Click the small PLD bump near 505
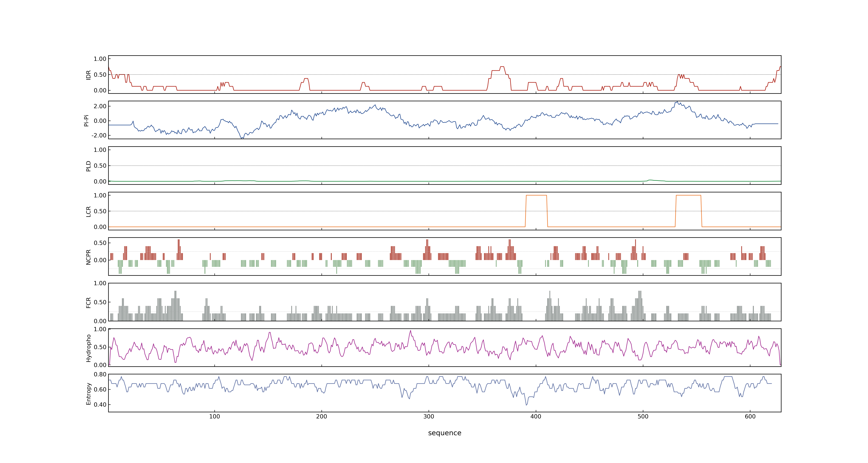 (650, 180)
